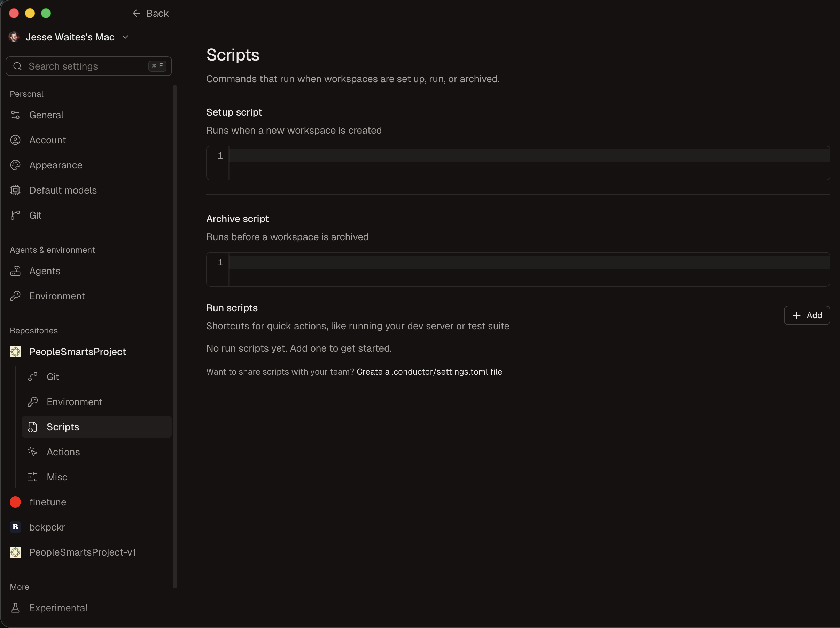Click the Agents & environment key icon

tap(15, 296)
